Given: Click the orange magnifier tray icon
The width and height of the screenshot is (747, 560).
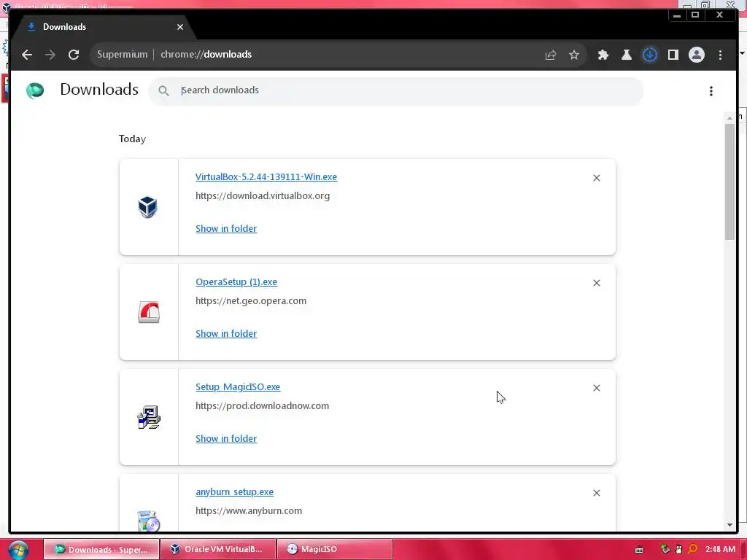Looking at the screenshot, I should point(693,550).
